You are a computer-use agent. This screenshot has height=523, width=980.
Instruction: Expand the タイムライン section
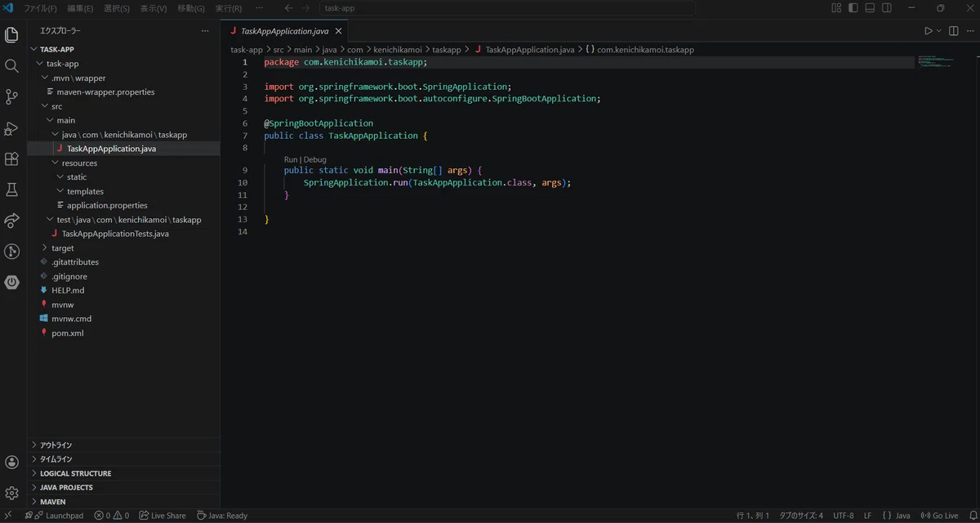click(x=122, y=459)
